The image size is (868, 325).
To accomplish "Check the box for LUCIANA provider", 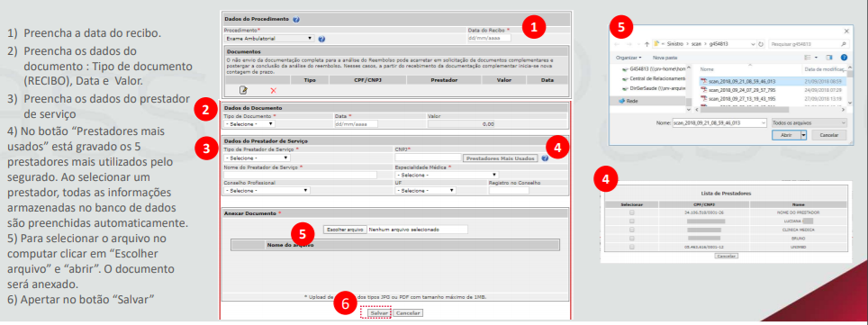I will click(x=631, y=221).
